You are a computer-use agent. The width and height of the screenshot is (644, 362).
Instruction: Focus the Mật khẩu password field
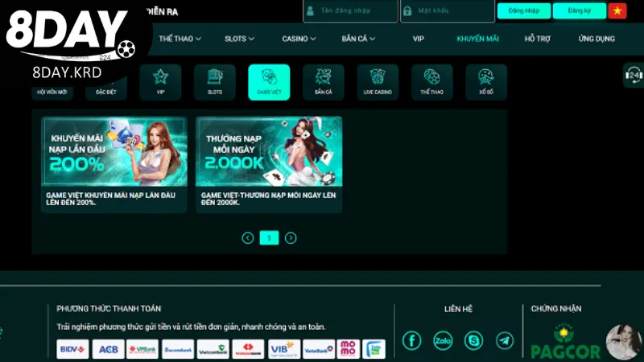coord(448,10)
